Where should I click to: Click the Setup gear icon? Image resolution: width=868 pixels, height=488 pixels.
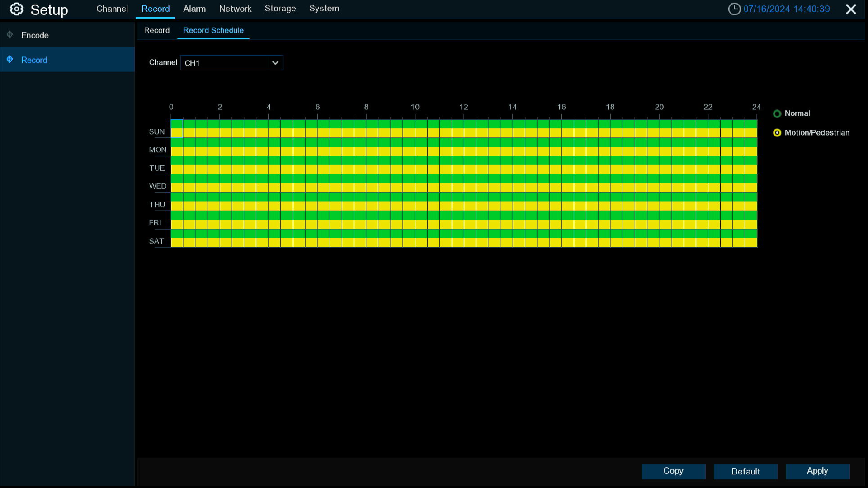tap(17, 9)
